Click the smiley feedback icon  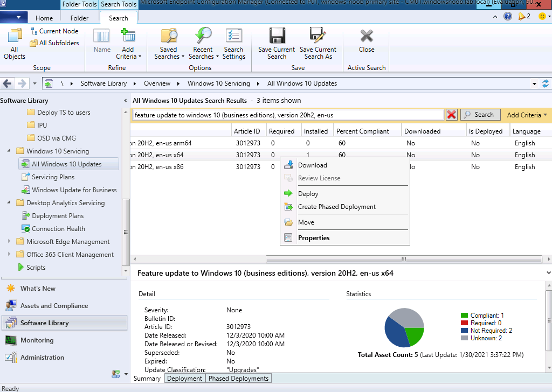542,16
